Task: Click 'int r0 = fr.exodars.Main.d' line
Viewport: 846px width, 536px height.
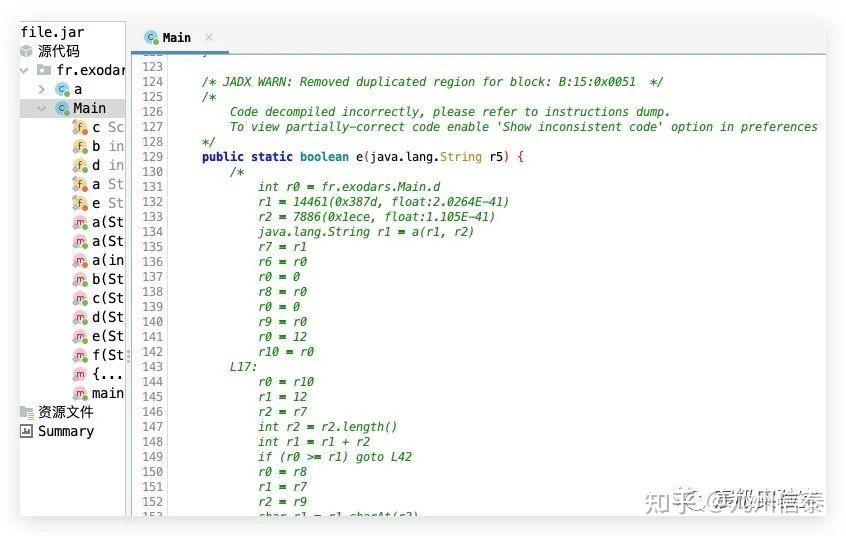Action: coord(349,187)
